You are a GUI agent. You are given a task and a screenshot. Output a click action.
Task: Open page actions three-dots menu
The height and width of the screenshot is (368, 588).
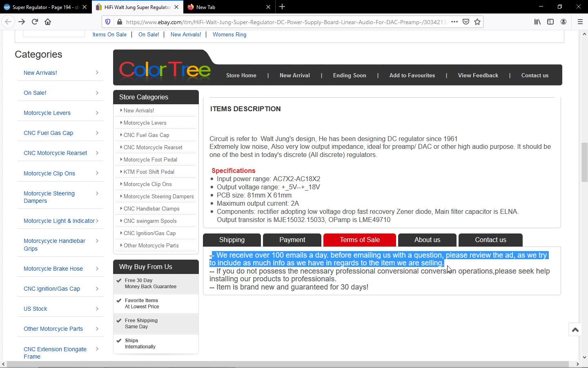point(454,22)
